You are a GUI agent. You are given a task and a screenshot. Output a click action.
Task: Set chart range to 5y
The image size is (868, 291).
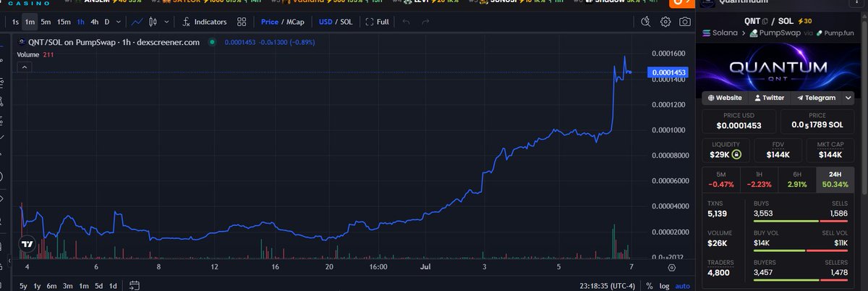pos(23,285)
